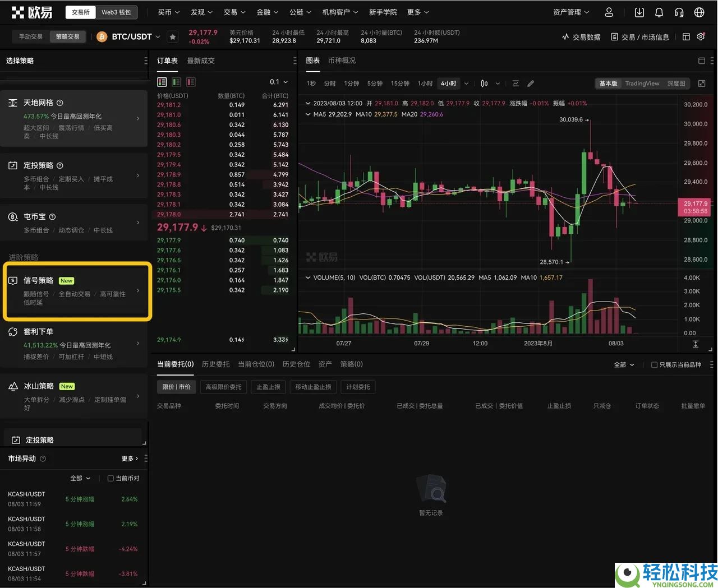Open the 信号策略 strategy card

(x=77, y=291)
